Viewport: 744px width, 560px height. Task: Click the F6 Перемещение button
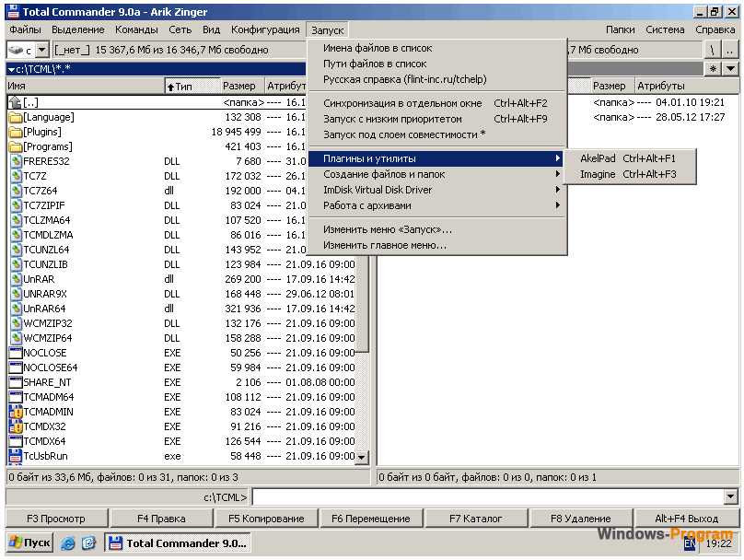pyautogui.click(x=370, y=519)
